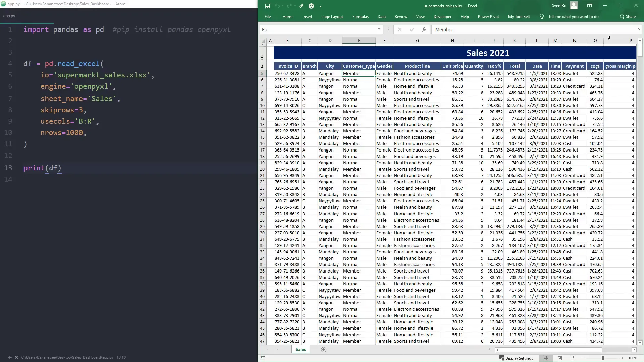Open Tell me what you want to do
This screenshot has height=362, width=644.
click(x=574, y=16)
